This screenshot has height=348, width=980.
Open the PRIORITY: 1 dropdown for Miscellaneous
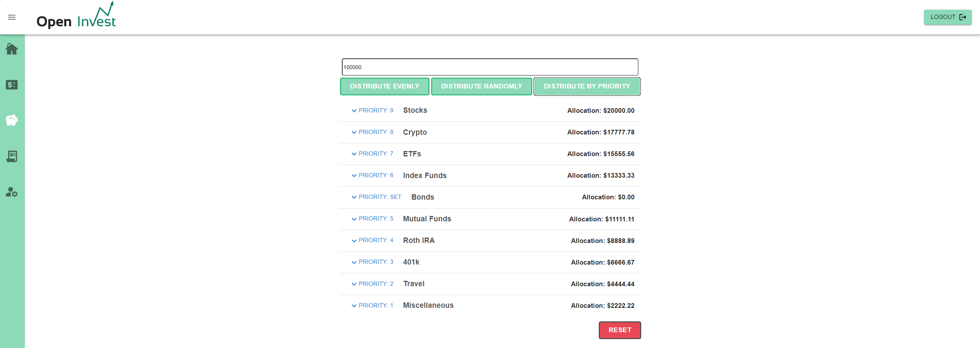[372, 306]
